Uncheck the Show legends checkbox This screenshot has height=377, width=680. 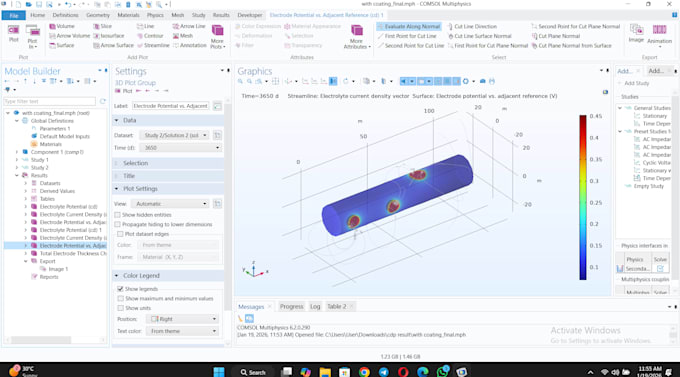pyautogui.click(x=120, y=289)
